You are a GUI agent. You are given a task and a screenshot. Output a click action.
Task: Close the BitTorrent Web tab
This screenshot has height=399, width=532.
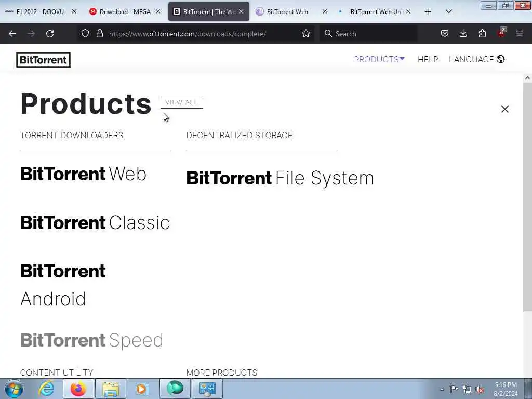[325, 12]
